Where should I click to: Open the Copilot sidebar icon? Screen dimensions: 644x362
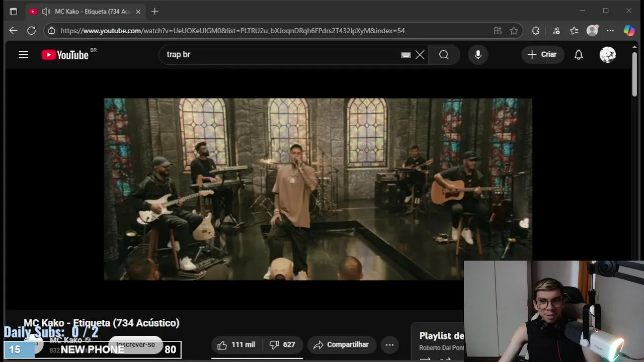tap(629, 31)
